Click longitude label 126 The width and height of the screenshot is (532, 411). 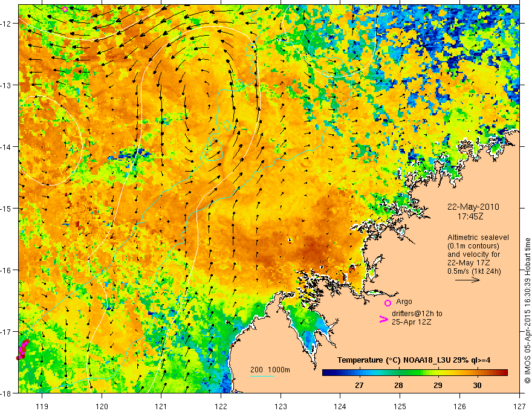click(459, 406)
